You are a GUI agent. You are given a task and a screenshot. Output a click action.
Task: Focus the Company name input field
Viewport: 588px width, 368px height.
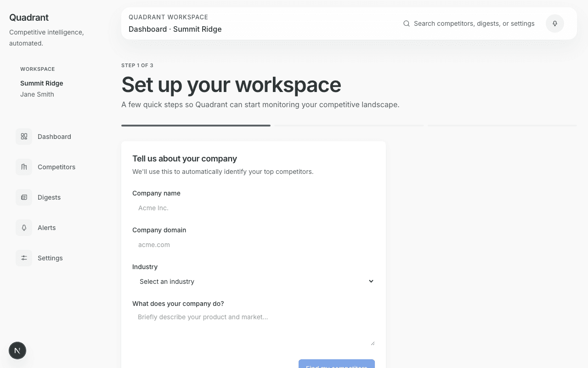[x=254, y=208]
